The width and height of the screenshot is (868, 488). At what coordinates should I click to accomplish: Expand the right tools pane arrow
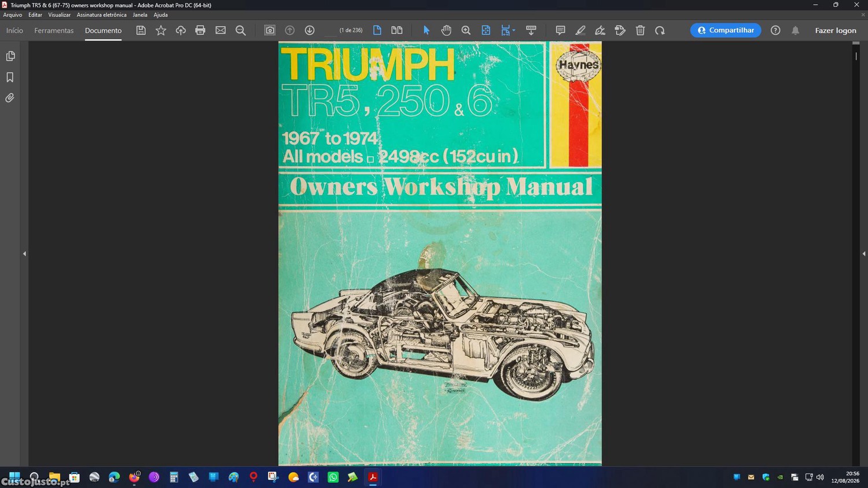(864, 254)
